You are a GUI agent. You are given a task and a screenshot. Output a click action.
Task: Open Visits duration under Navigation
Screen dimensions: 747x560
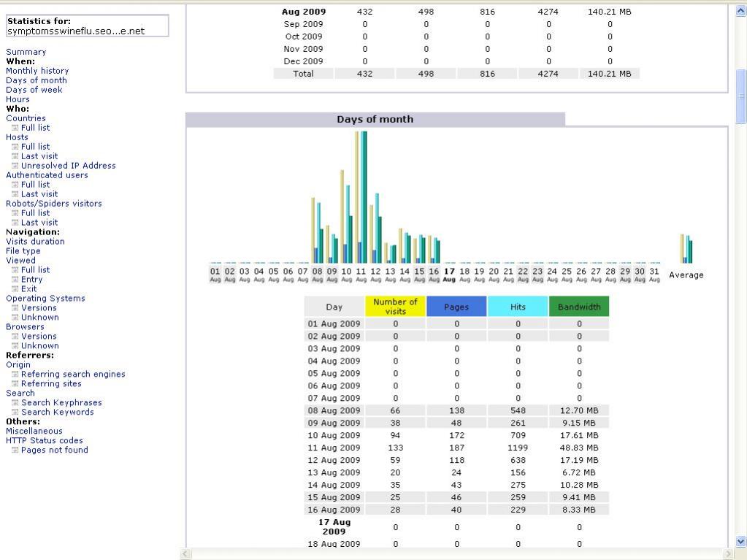point(35,242)
